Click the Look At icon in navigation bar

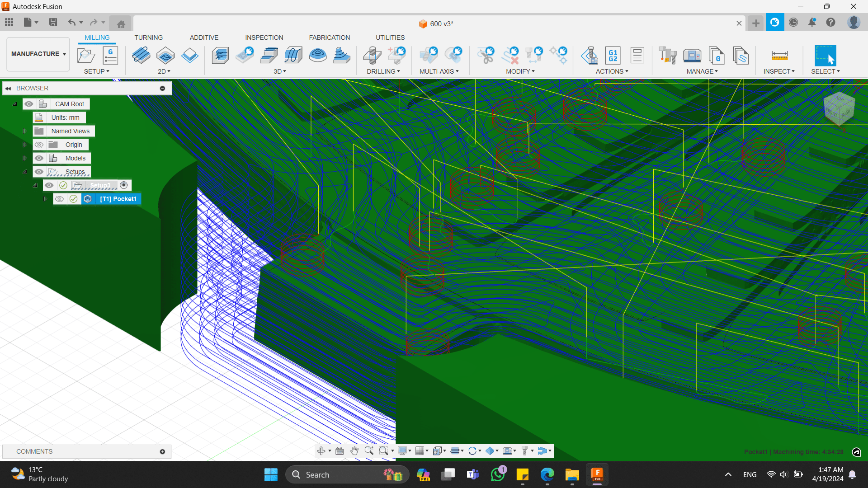click(340, 450)
